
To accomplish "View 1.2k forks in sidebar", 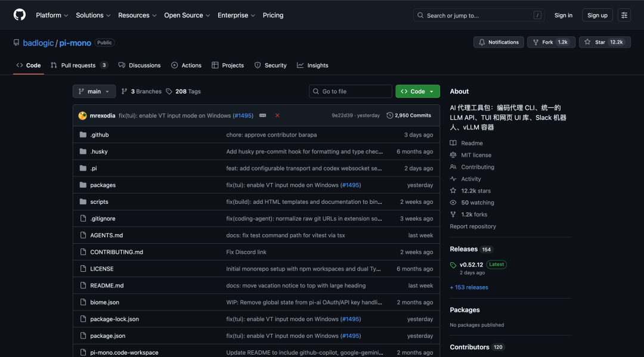I will pyautogui.click(x=469, y=215).
